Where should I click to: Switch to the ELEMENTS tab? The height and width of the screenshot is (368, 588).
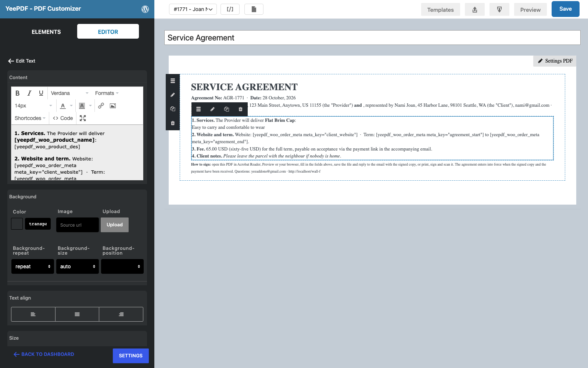(46, 32)
